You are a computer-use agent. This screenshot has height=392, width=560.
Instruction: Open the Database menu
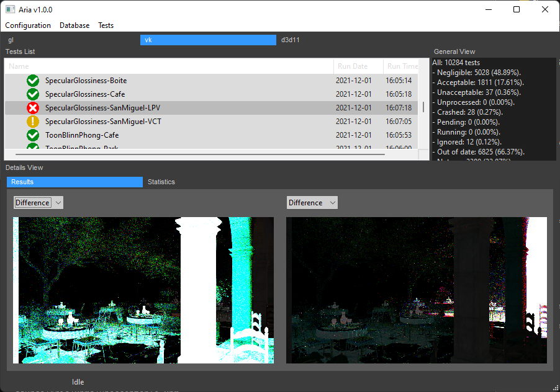(x=75, y=25)
